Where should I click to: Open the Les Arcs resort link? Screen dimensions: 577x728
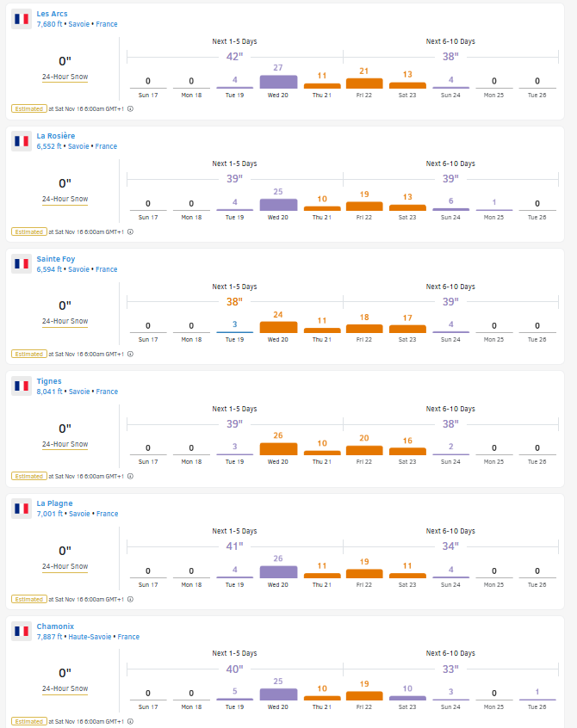coord(52,14)
